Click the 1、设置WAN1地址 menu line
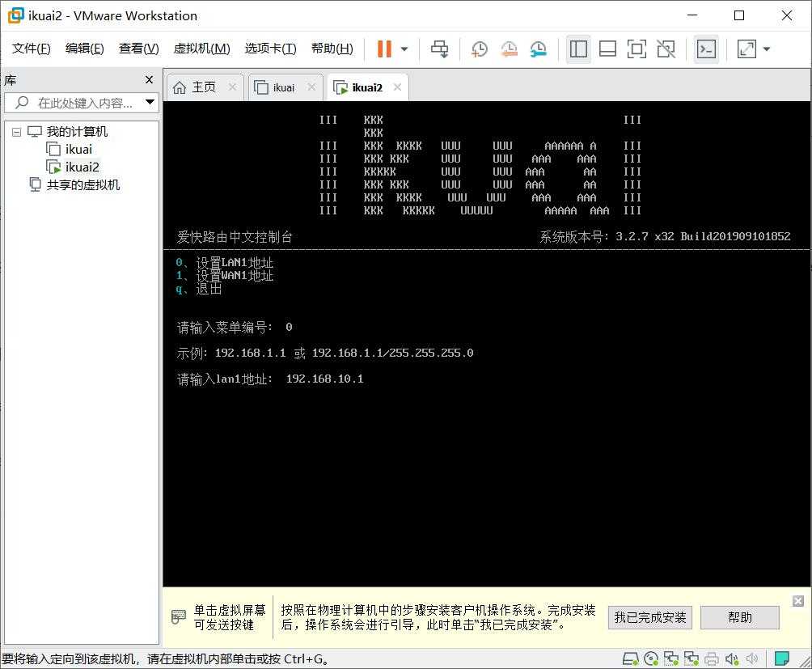This screenshot has height=669, width=812. (x=224, y=276)
